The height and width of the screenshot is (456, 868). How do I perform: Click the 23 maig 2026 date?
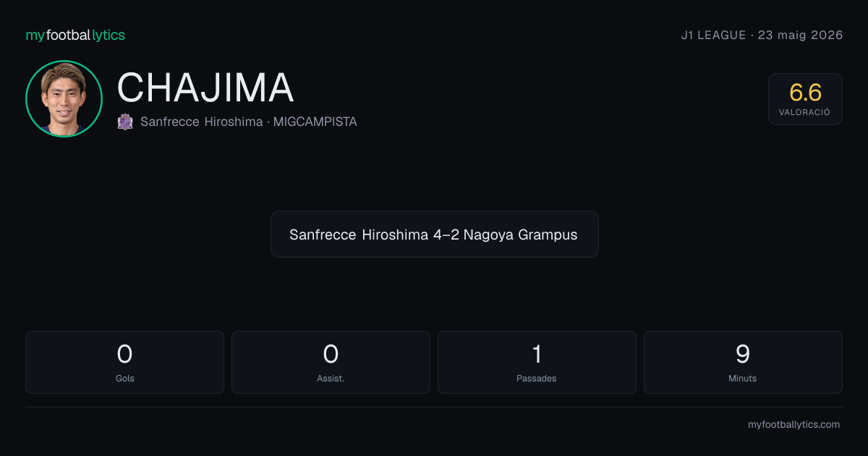click(800, 35)
